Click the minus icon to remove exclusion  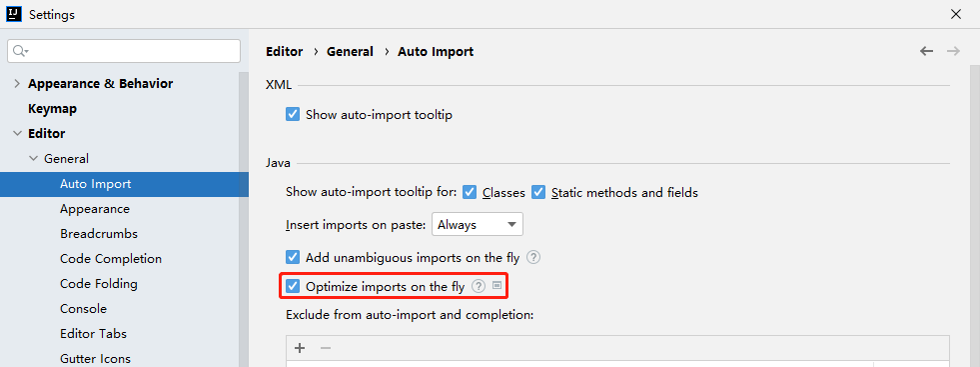tap(325, 348)
